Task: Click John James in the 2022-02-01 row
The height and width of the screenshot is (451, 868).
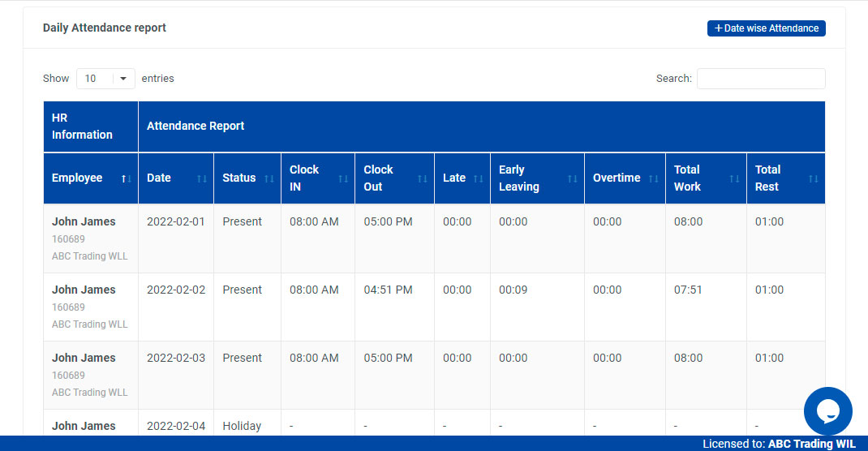Action: [84, 221]
